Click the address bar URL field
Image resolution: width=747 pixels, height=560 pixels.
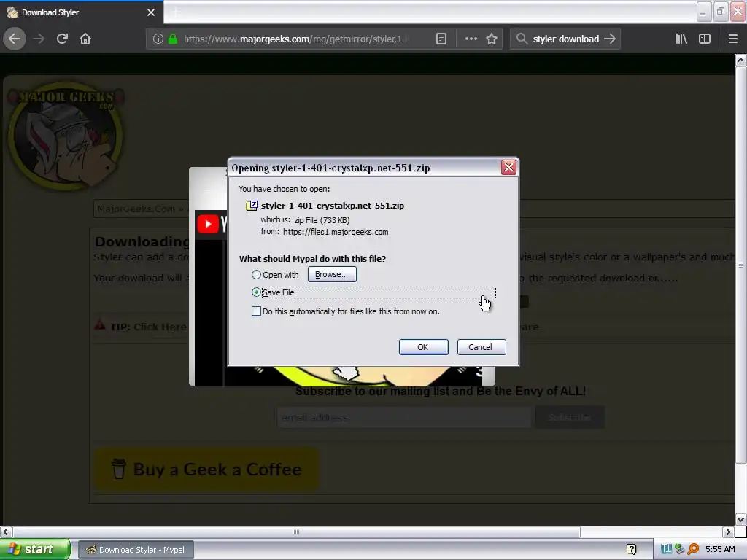[295, 39]
